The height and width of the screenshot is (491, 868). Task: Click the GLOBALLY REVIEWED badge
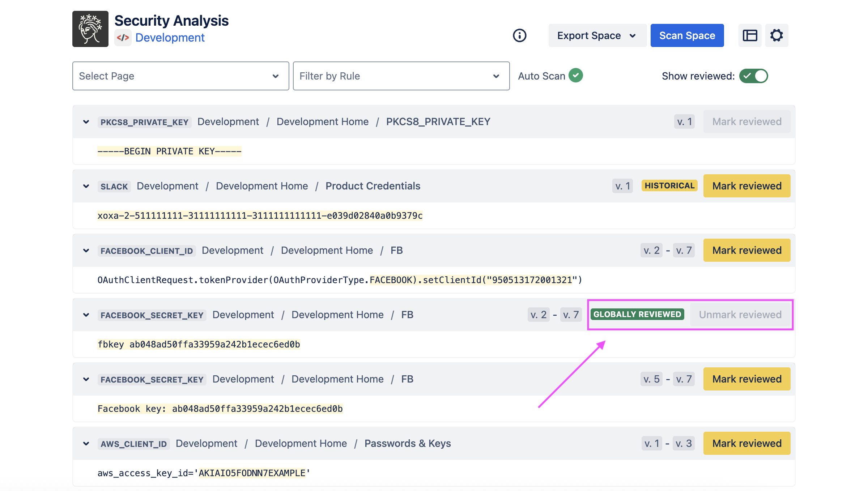pyautogui.click(x=637, y=315)
